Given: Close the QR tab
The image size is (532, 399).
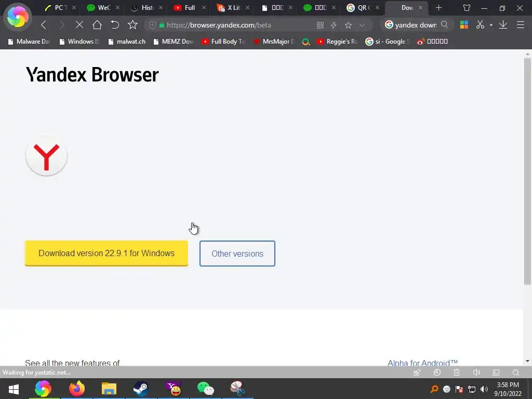Looking at the screenshot, I should [377, 7].
